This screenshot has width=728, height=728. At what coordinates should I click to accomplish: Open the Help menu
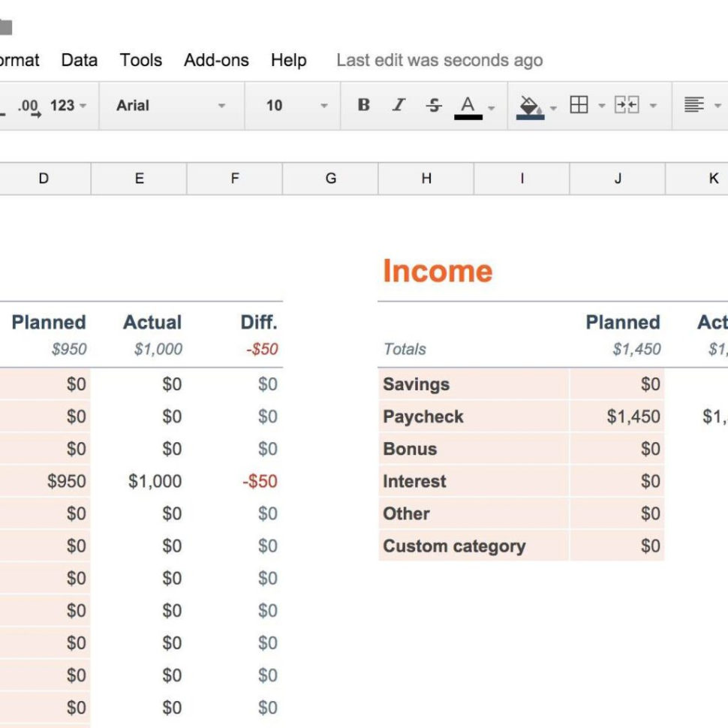(x=288, y=60)
